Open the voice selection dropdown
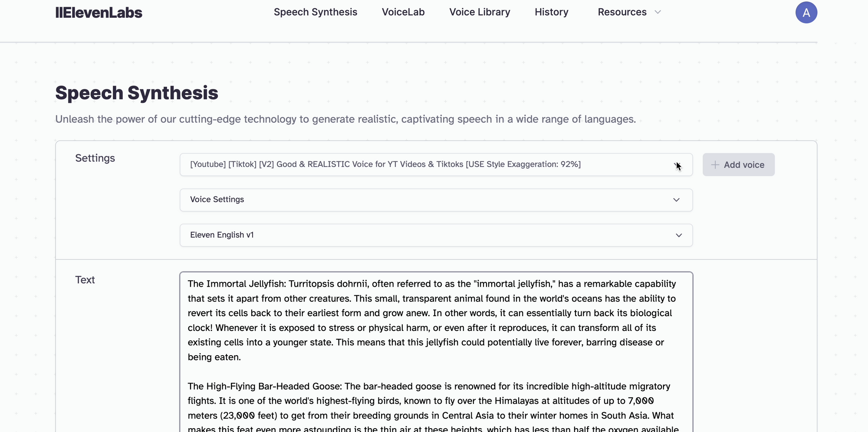Image resolution: width=868 pixels, height=432 pixels. click(x=436, y=164)
